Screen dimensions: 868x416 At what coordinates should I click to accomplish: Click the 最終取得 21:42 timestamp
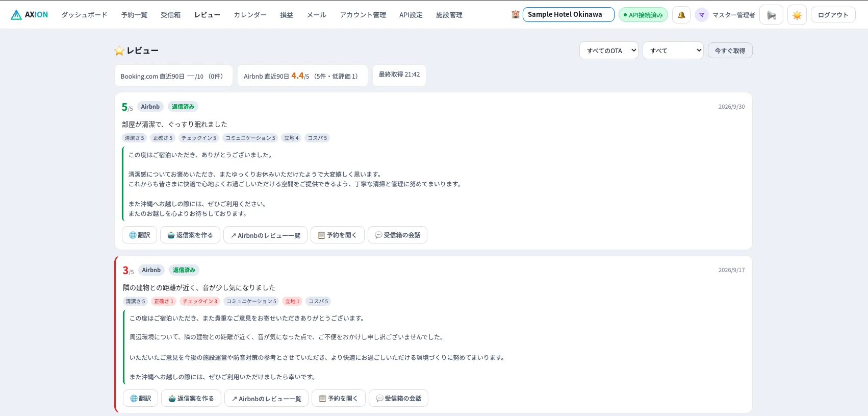tap(399, 75)
